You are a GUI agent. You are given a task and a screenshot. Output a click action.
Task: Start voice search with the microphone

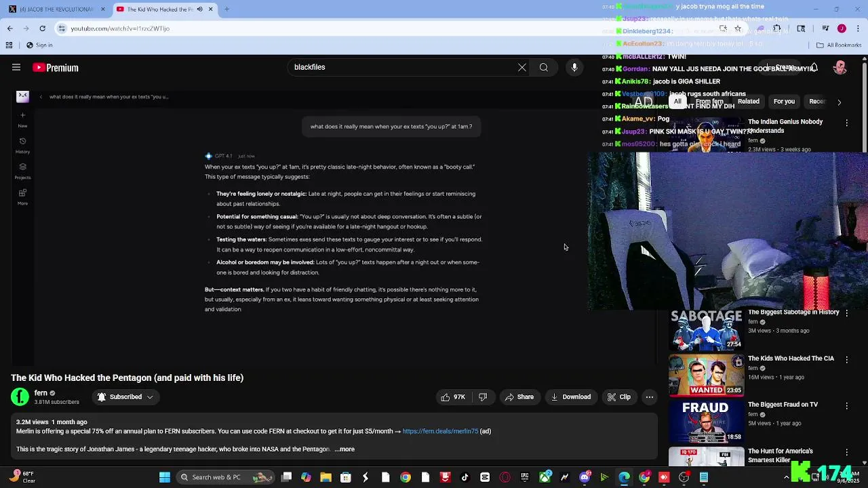coord(574,67)
